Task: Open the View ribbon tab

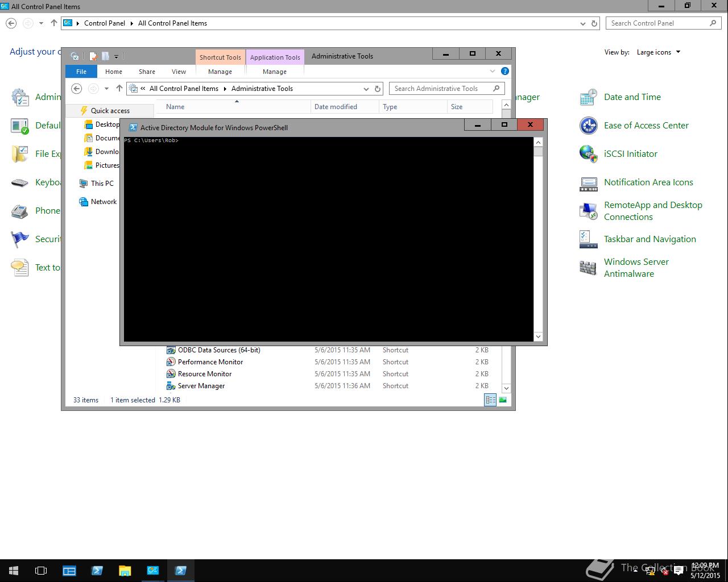Action: (179, 72)
